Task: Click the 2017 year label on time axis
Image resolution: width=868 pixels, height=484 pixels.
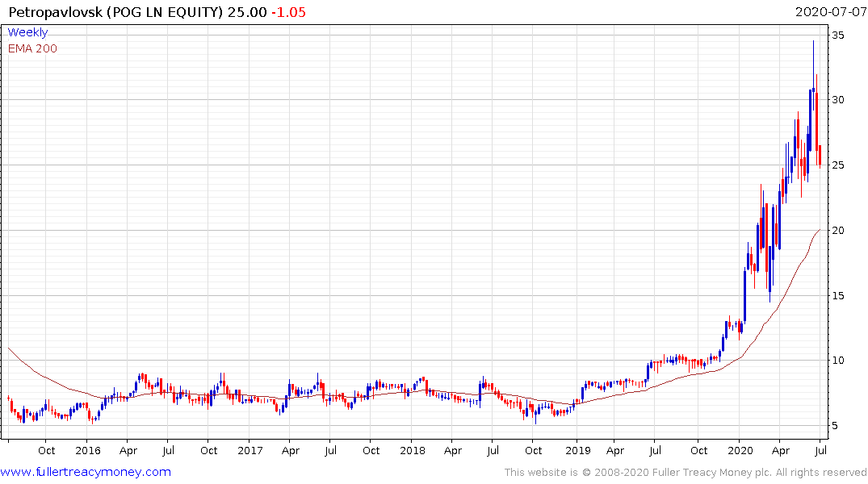Action: point(249,451)
